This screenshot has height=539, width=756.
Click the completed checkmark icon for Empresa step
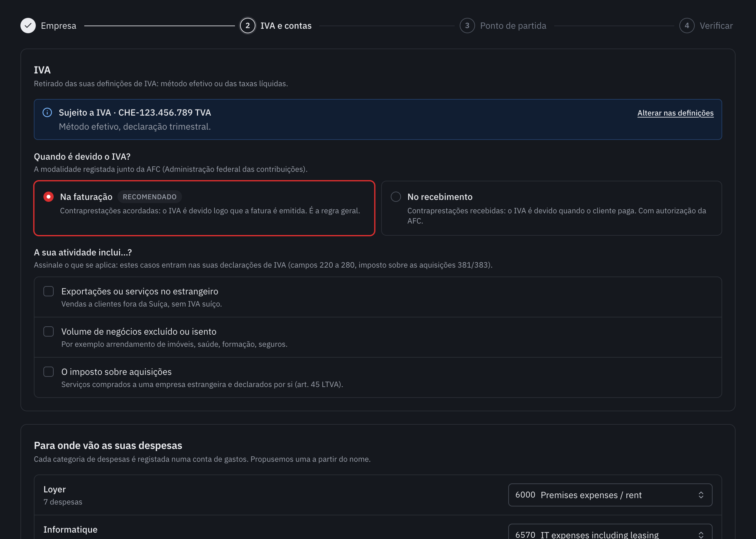pos(28,26)
